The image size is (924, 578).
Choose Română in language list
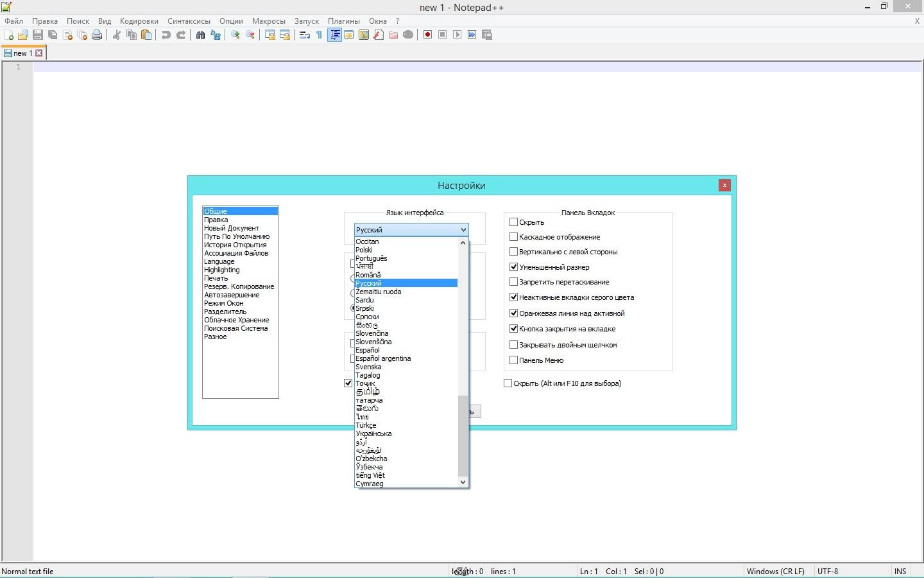coord(406,275)
